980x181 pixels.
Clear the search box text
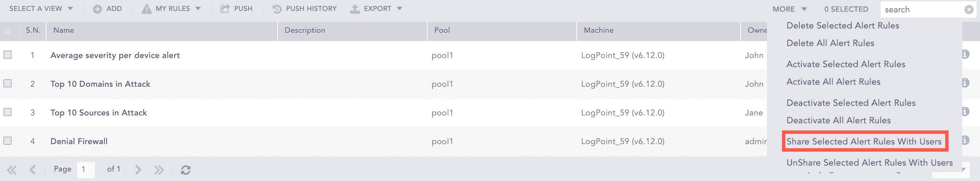[969, 10]
